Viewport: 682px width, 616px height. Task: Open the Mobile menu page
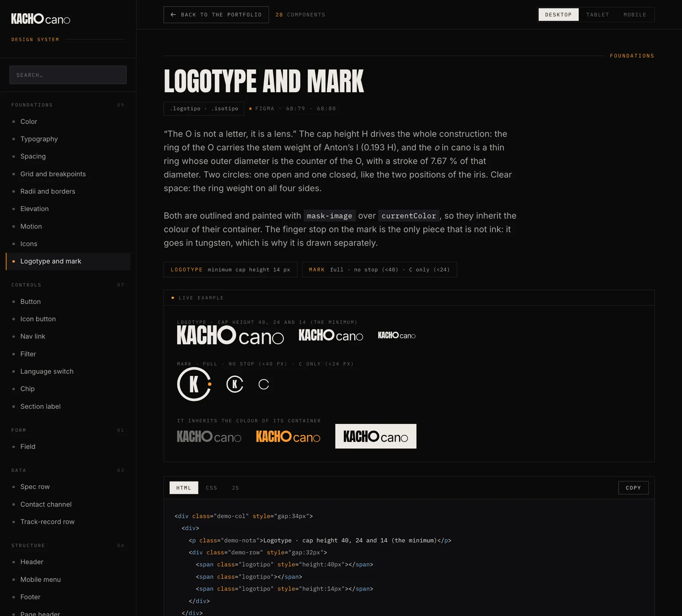(x=68, y=580)
